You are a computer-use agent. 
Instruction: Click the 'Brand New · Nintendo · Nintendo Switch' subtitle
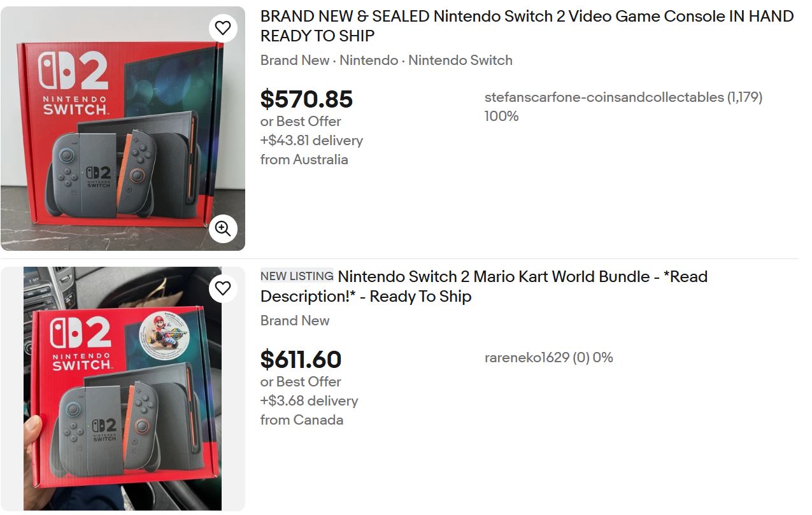[x=386, y=60]
